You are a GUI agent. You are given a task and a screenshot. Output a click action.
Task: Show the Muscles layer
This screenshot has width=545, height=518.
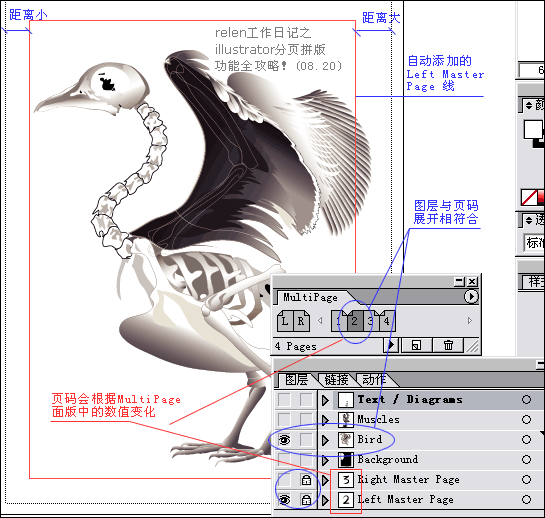(284, 420)
